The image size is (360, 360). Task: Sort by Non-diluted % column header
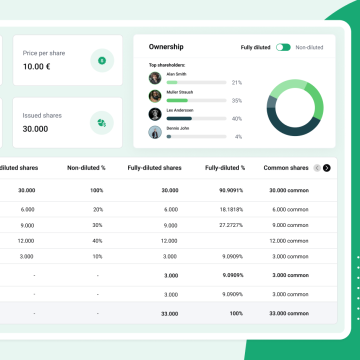pyautogui.click(x=86, y=168)
